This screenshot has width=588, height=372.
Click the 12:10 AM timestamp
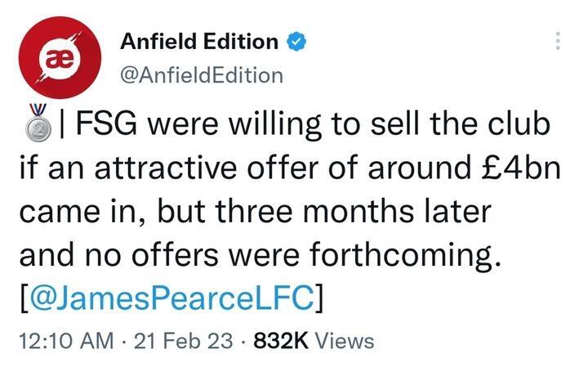(x=64, y=340)
